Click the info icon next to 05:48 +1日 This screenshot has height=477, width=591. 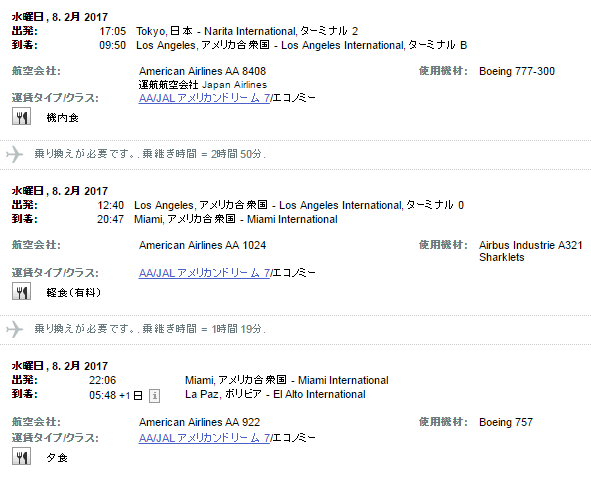click(155, 396)
